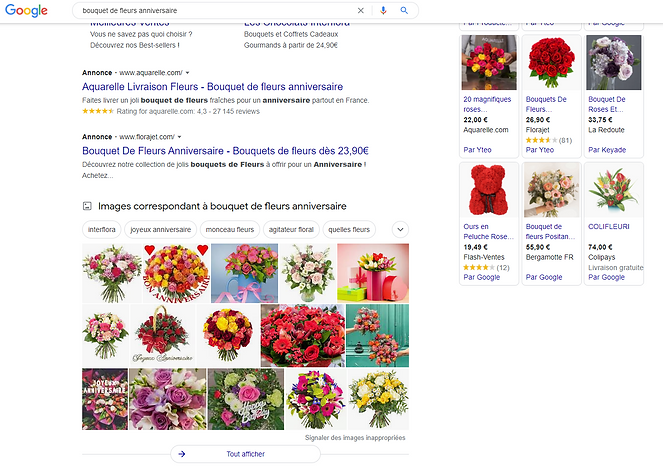
Task: Open Bon Anniversaire heart bouquet image
Action: [176, 273]
